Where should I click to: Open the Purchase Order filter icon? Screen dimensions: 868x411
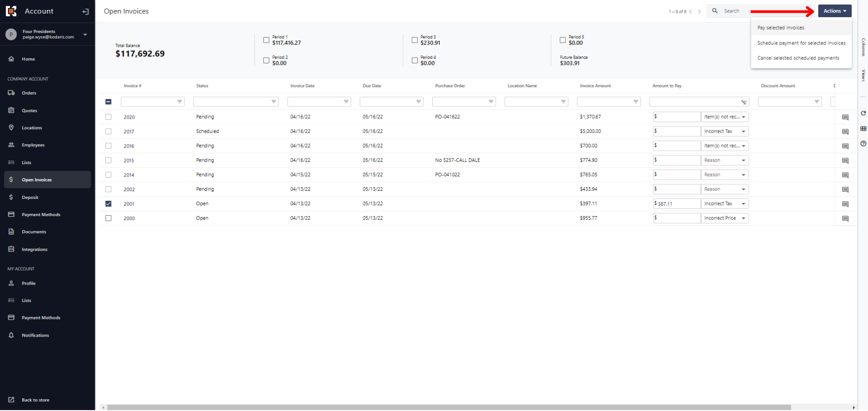tap(491, 102)
